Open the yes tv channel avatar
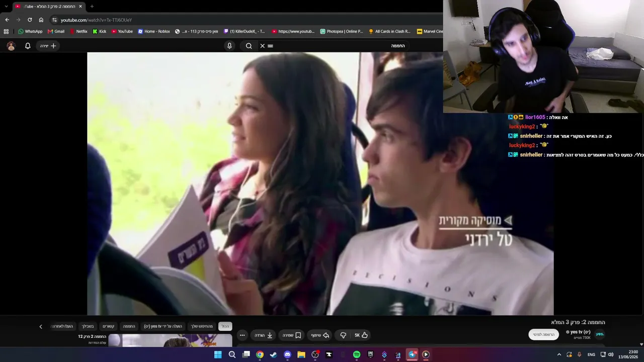The width and height of the screenshot is (644, 362). pos(600,334)
